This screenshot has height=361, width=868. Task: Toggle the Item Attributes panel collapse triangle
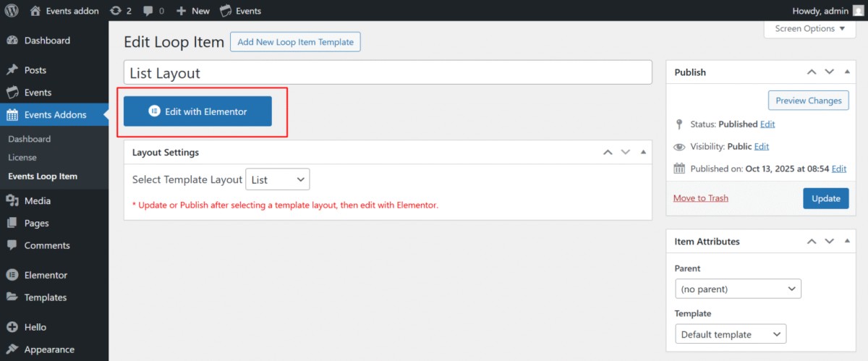(847, 242)
